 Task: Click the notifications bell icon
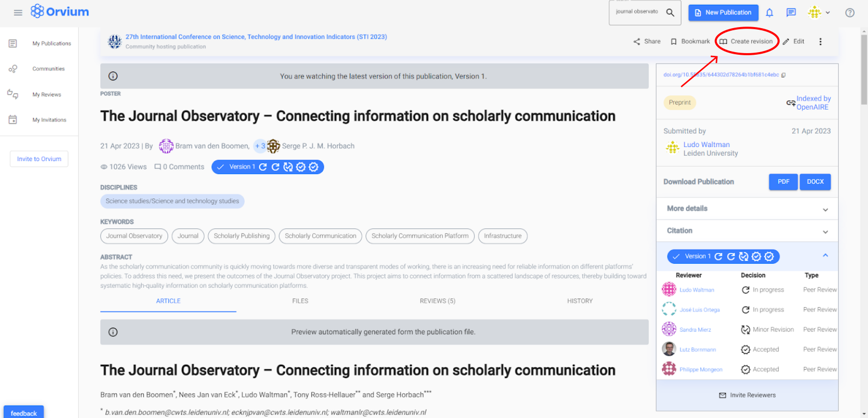(769, 13)
